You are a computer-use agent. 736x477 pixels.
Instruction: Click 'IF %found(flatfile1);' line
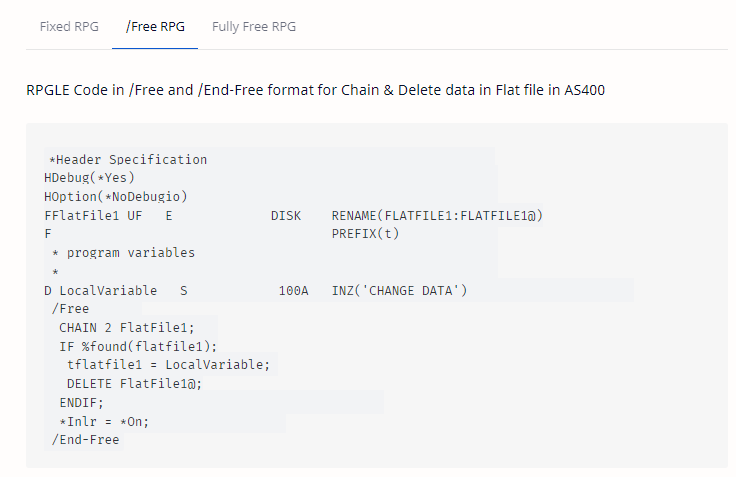coord(138,346)
